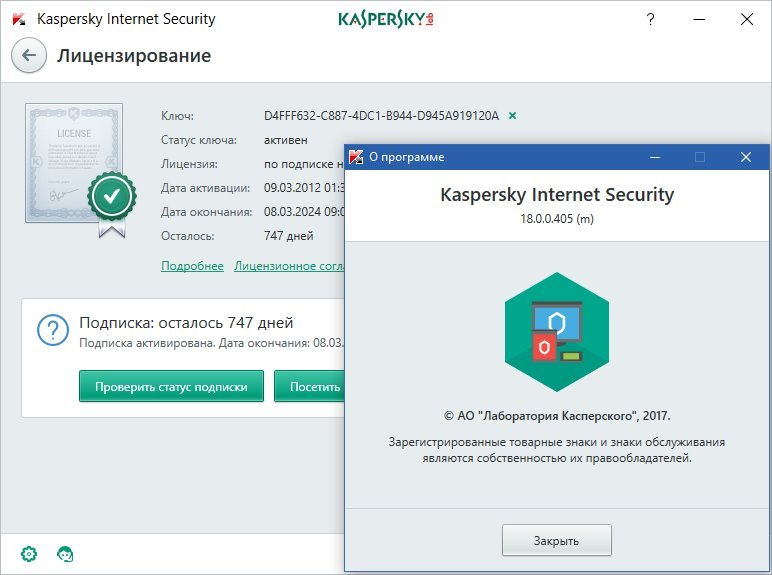Viewport: 772px width, 575px height.
Task: Click the Подписка активирована status line
Action: (212, 343)
